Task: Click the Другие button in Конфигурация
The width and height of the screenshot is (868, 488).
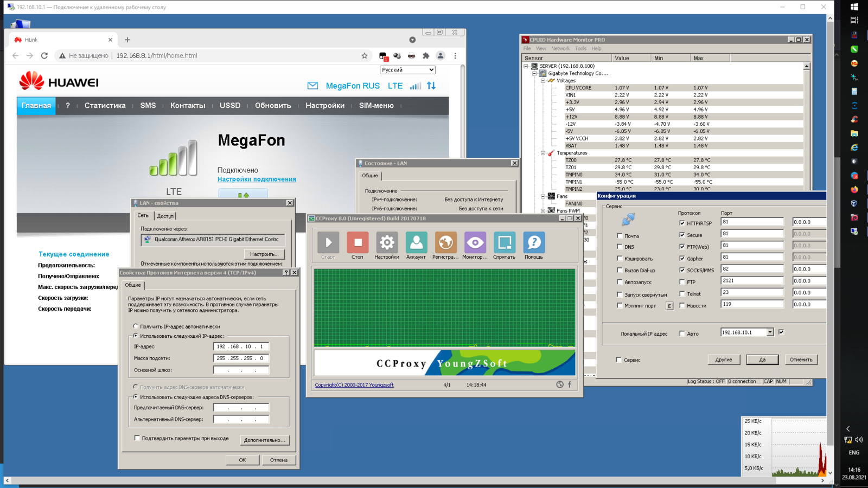Action: pos(724,359)
